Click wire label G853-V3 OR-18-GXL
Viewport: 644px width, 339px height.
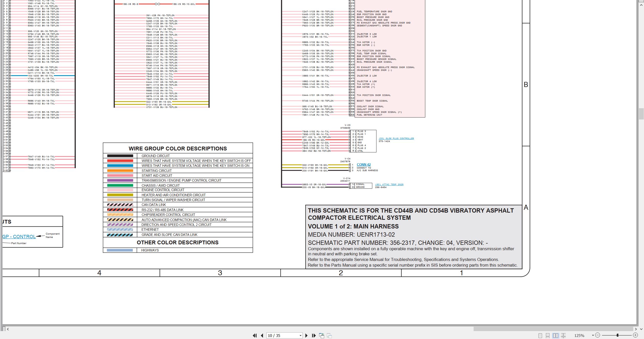pyautogui.click(x=314, y=184)
